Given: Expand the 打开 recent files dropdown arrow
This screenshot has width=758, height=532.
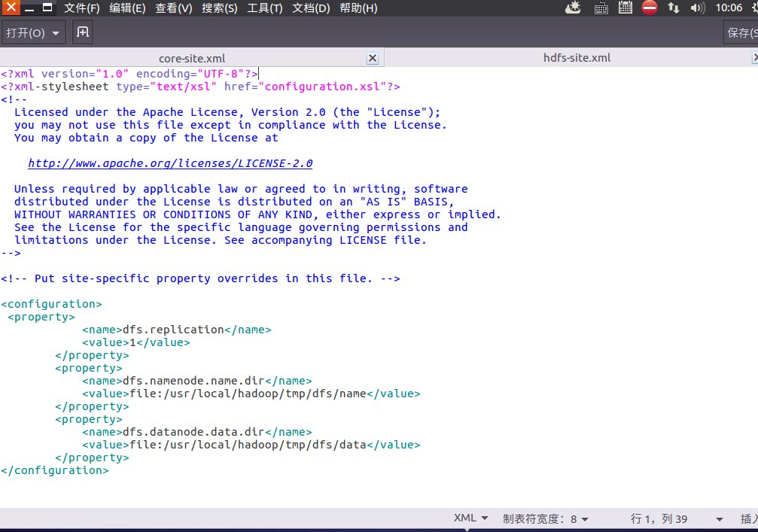Looking at the screenshot, I should click(x=56, y=33).
